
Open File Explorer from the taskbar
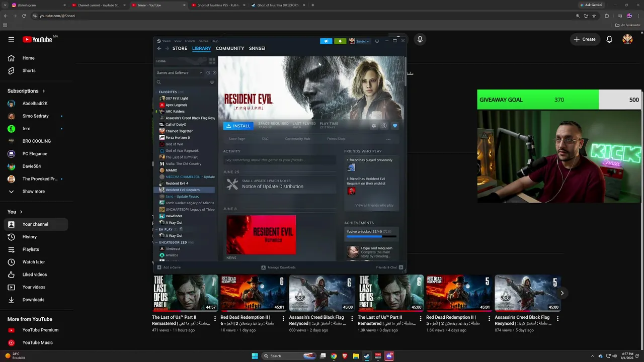coord(356,356)
